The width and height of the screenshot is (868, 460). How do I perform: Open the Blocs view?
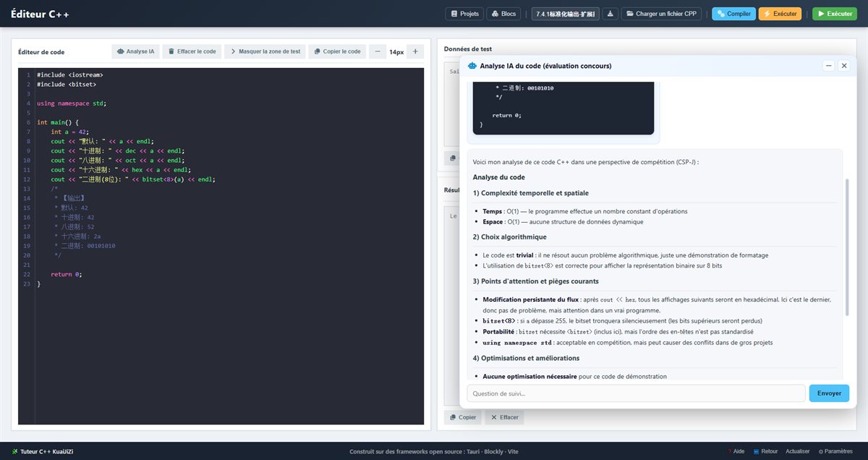coord(503,14)
